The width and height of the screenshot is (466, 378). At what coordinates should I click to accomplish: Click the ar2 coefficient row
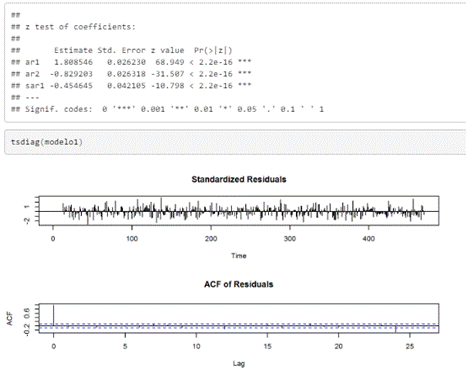(x=131, y=74)
